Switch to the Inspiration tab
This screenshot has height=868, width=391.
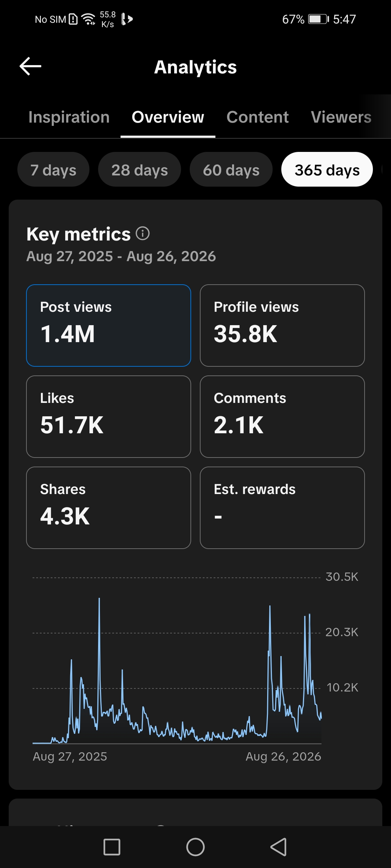69,117
